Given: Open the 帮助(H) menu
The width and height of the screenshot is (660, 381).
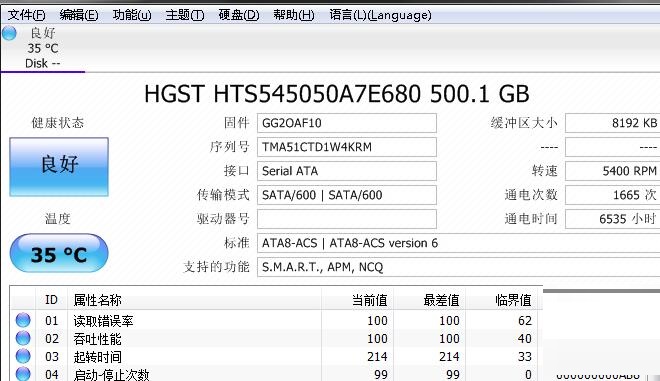Looking at the screenshot, I should [x=293, y=15].
